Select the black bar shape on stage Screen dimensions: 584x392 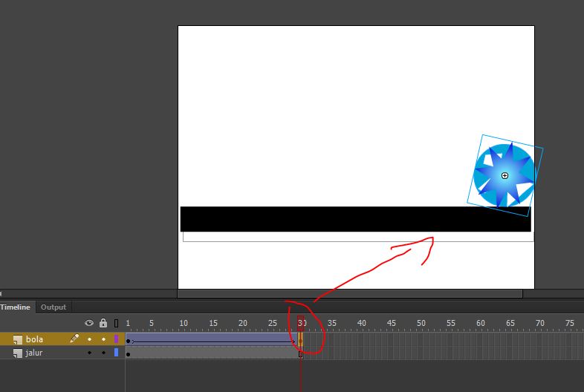[x=356, y=219]
